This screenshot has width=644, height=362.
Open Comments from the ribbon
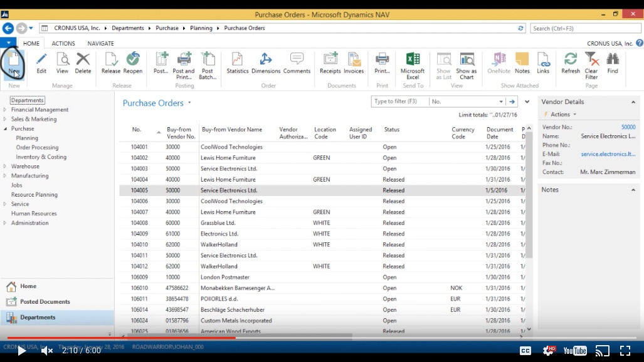click(297, 63)
